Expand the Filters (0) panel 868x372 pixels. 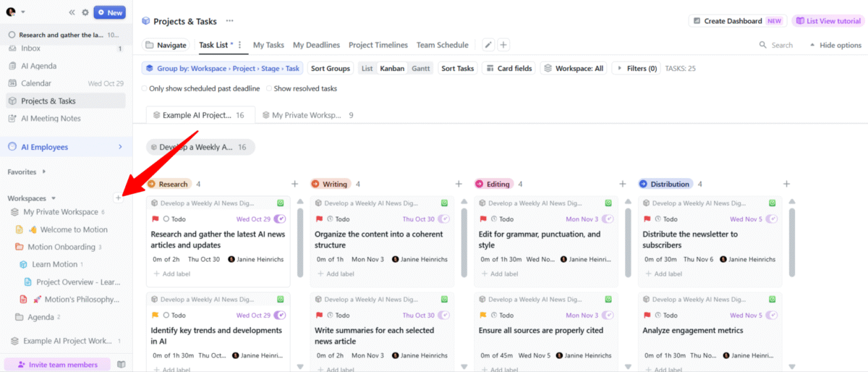coord(637,69)
